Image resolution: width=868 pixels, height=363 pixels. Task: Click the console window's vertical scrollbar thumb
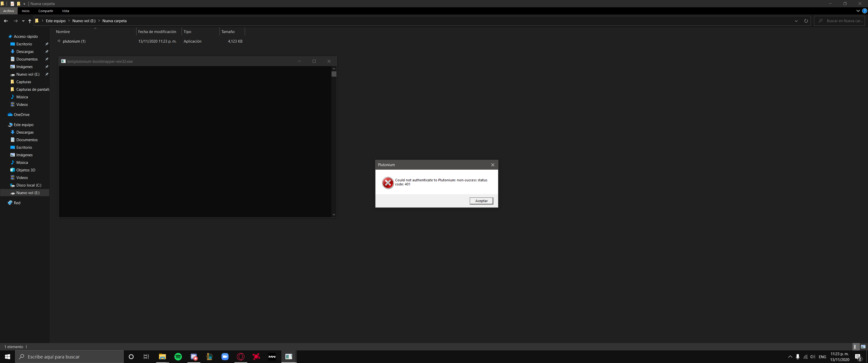(x=334, y=74)
